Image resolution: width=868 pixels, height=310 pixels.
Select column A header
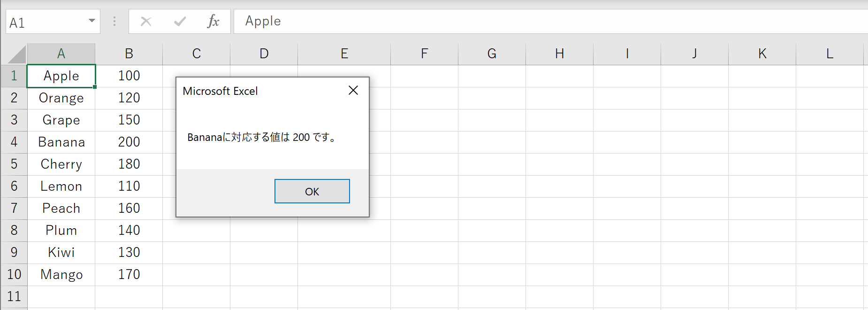pyautogui.click(x=61, y=54)
